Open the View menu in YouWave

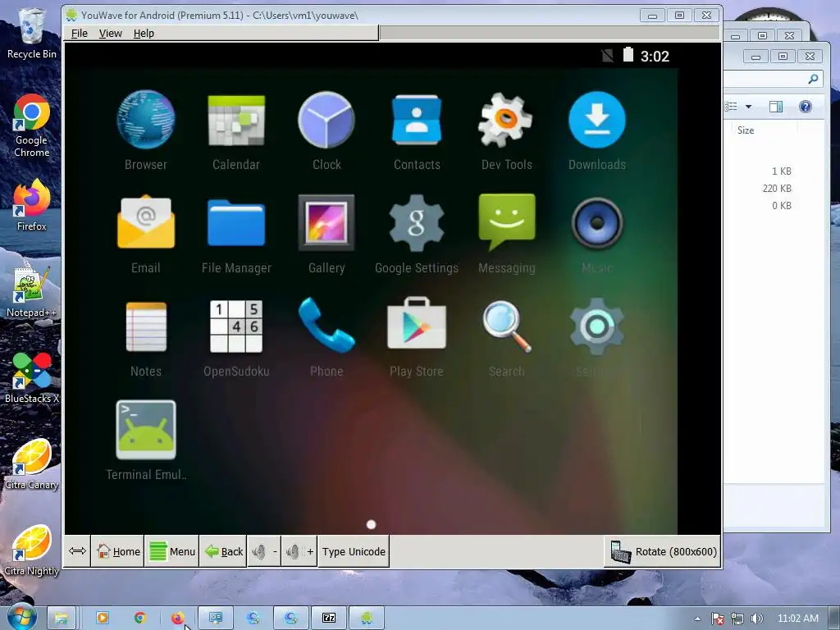(x=111, y=33)
